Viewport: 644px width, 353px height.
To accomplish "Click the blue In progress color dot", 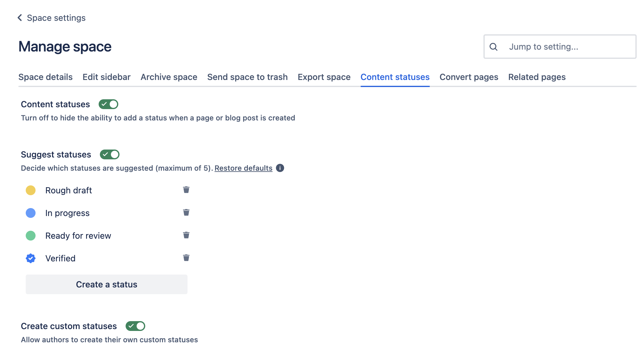I will point(31,213).
